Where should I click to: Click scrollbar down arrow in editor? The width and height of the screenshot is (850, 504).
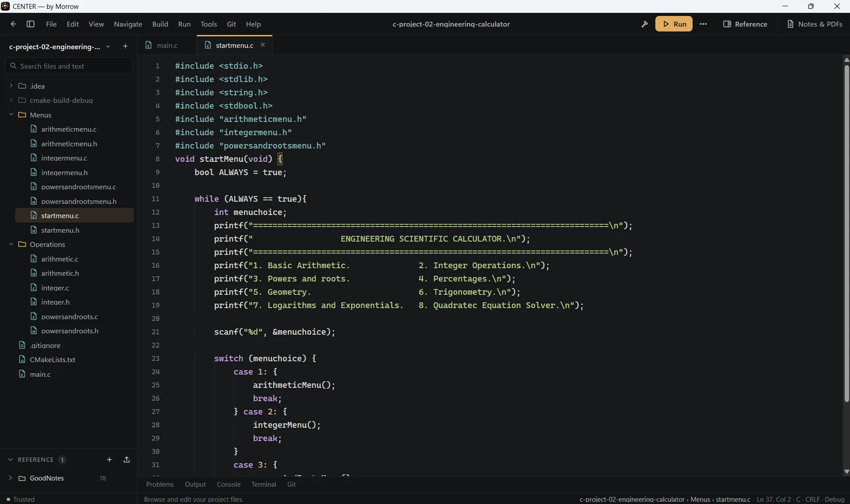[x=846, y=472]
